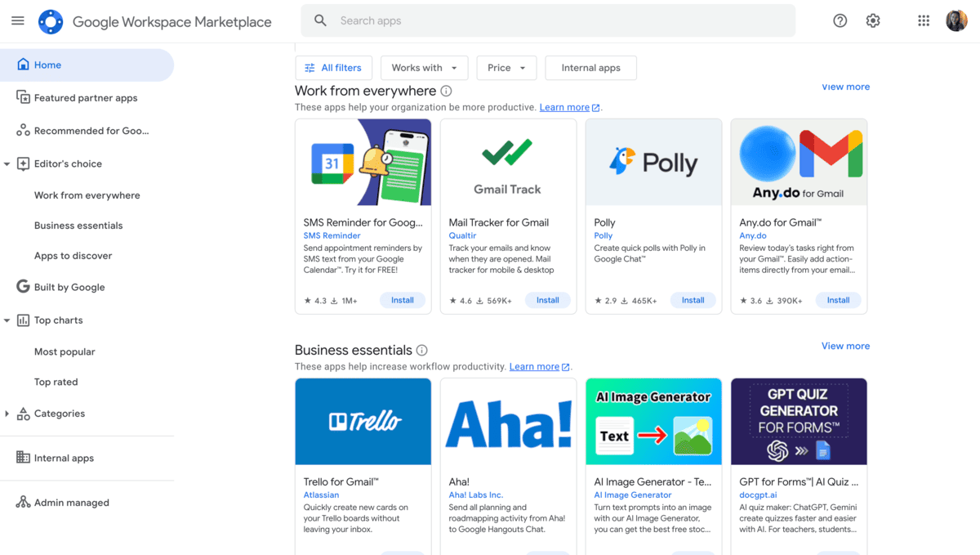This screenshot has height=555, width=980.
Task: Click the Featured partner apps icon
Action: (x=23, y=97)
